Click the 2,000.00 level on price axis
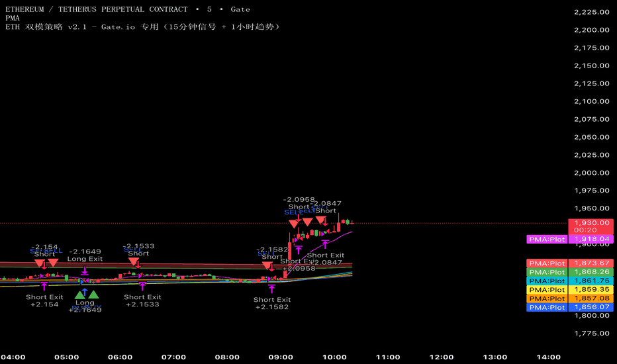 (591, 173)
